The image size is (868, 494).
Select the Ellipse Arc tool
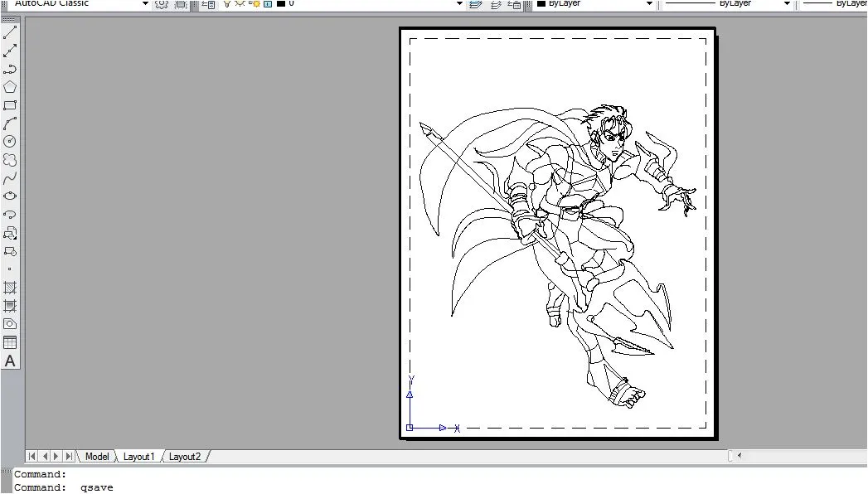point(10,214)
